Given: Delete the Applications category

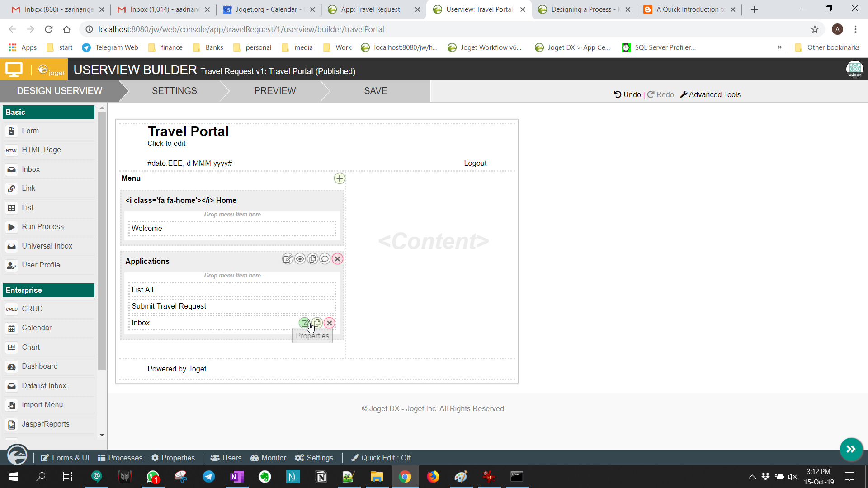Looking at the screenshot, I should click(x=337, y=259).
